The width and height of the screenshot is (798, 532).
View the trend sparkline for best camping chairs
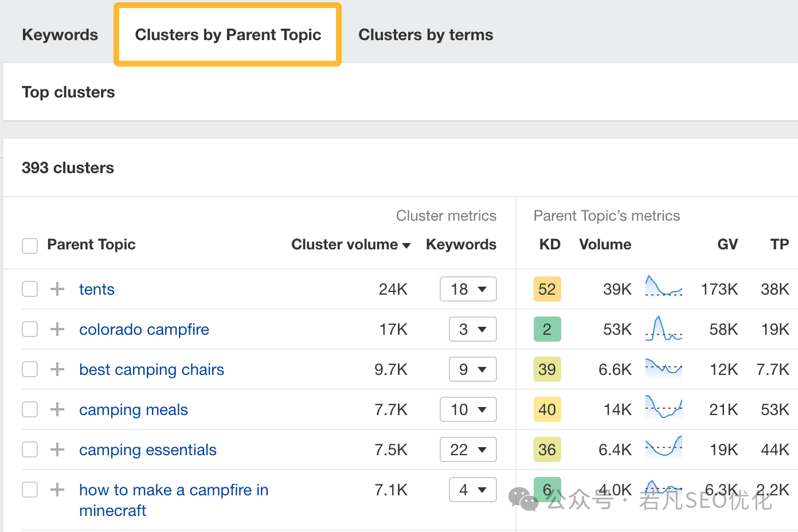[664, 367]
